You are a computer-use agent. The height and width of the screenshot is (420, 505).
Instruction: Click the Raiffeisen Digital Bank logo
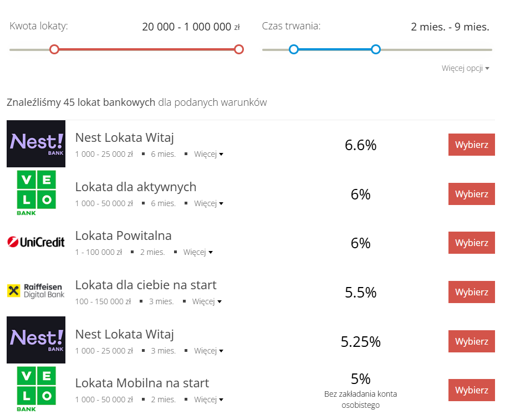coord(36,291)
